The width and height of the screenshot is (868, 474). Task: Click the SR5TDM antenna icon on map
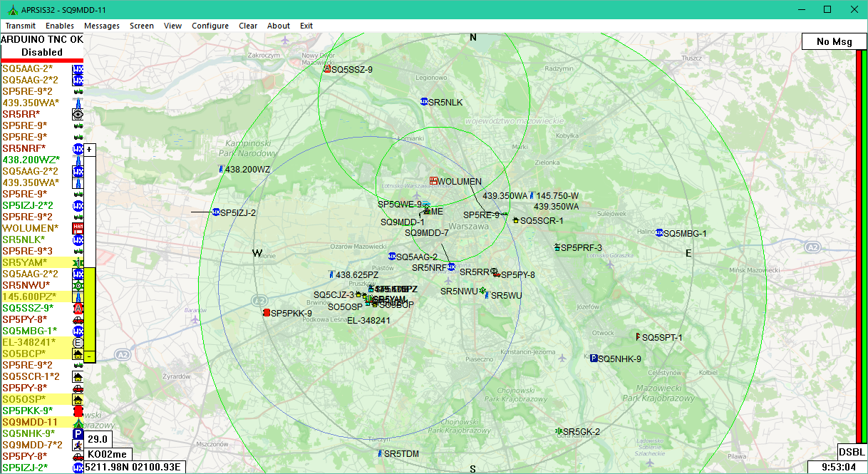[380, 453]
